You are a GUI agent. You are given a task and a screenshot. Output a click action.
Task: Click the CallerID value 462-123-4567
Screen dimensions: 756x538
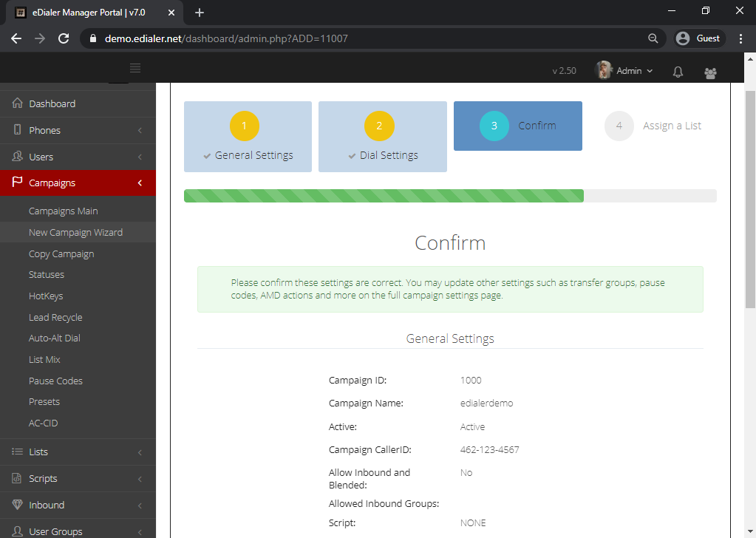pos(489,450)
